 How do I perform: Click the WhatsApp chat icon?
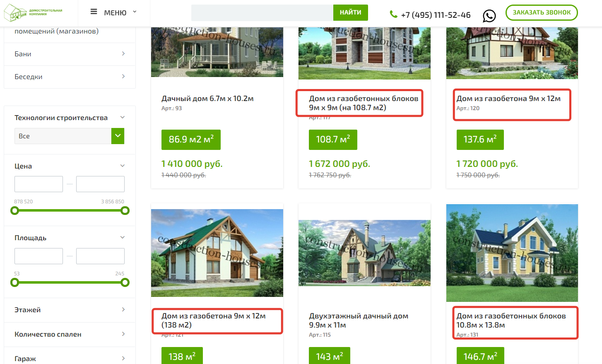pos(489,16)
